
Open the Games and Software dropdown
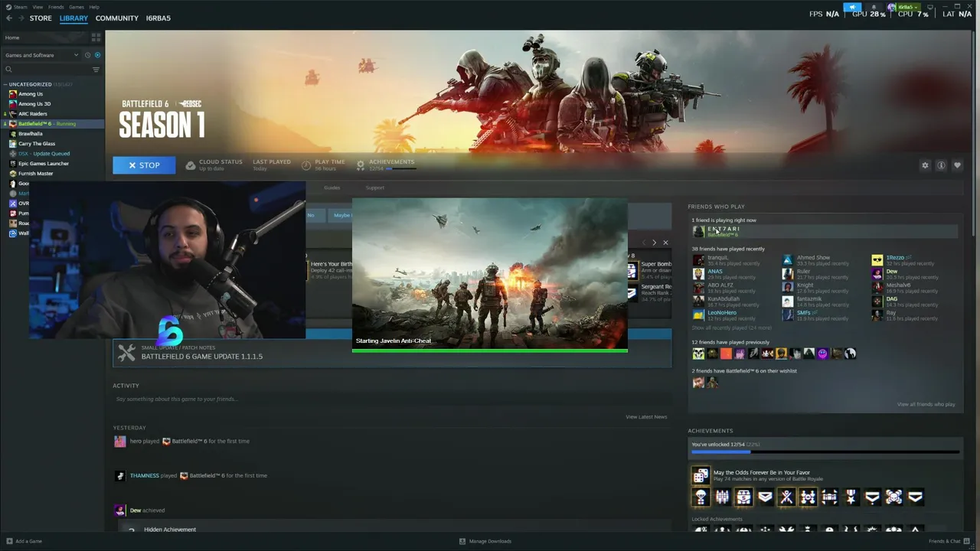click(x=41, y=55)
